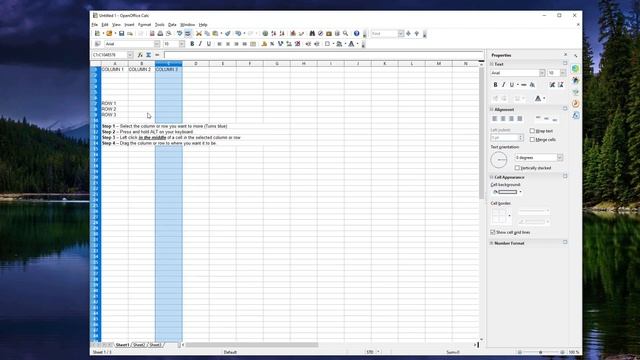Viewport: 640px width, 360px height.
Task: Click the Navigator compass icon in toolbar
Action: coord(320,33)
